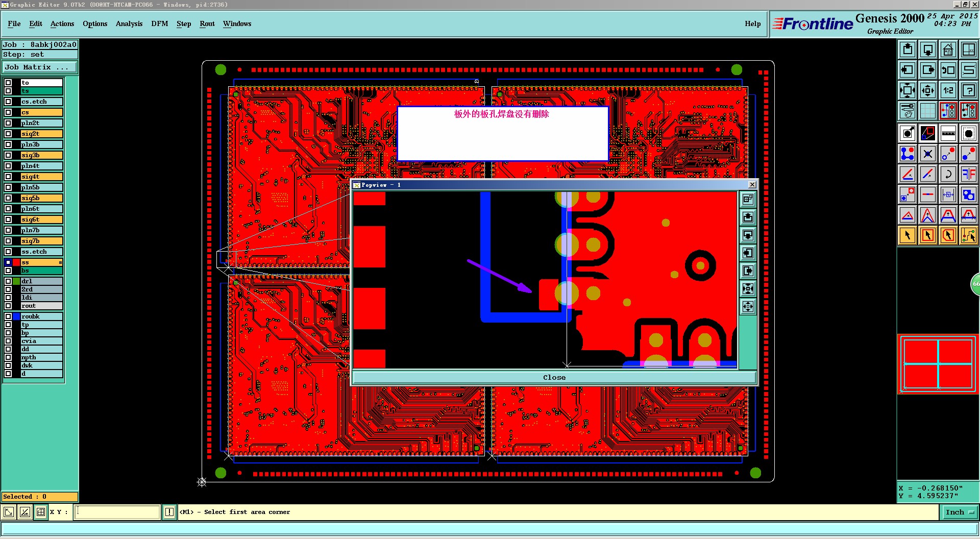Select the mirror F tool

pyautogui.click(x=969, y=174)
